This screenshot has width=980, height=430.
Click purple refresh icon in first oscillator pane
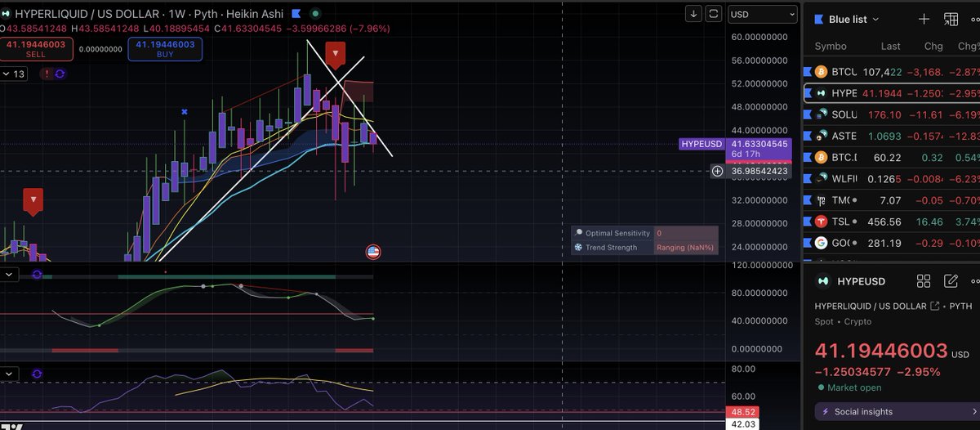point(37,275)
